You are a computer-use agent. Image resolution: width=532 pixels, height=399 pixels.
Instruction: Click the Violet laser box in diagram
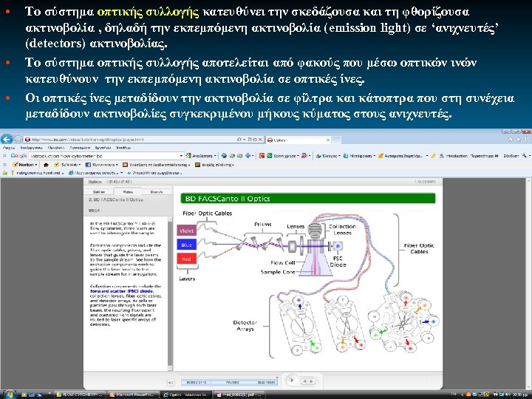coord(187,231)
